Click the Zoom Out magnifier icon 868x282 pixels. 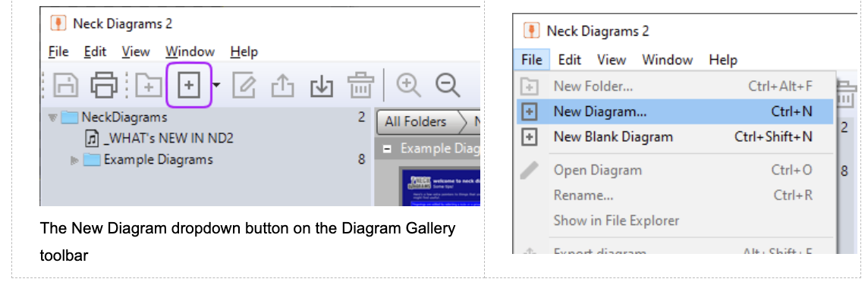pos(448,85)
